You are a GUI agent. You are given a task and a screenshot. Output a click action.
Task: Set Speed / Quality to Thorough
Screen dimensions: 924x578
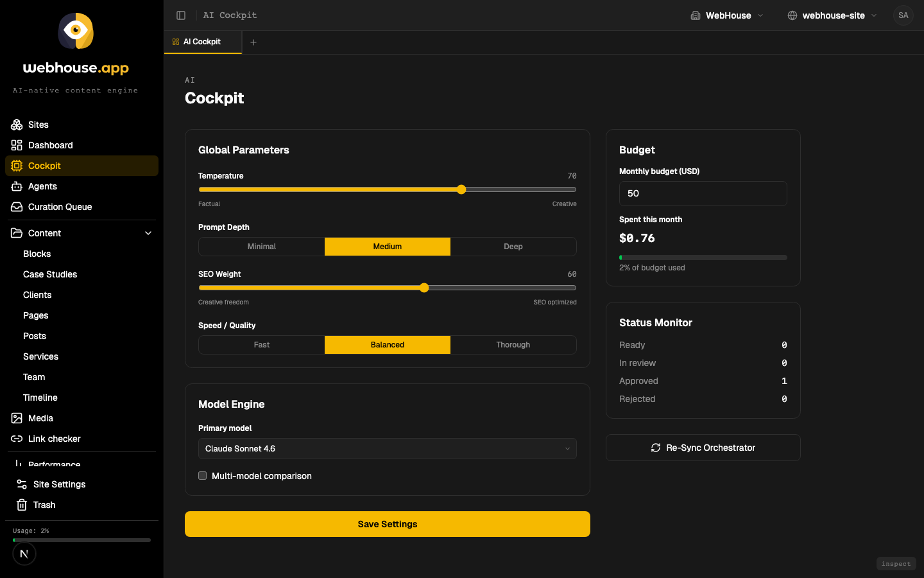click(513, 345)
